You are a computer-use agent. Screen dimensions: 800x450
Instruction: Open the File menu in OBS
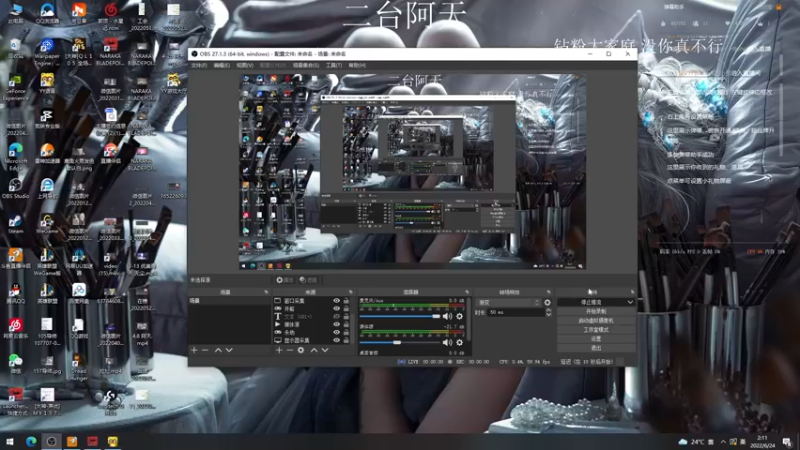click(x=199, y=65)
